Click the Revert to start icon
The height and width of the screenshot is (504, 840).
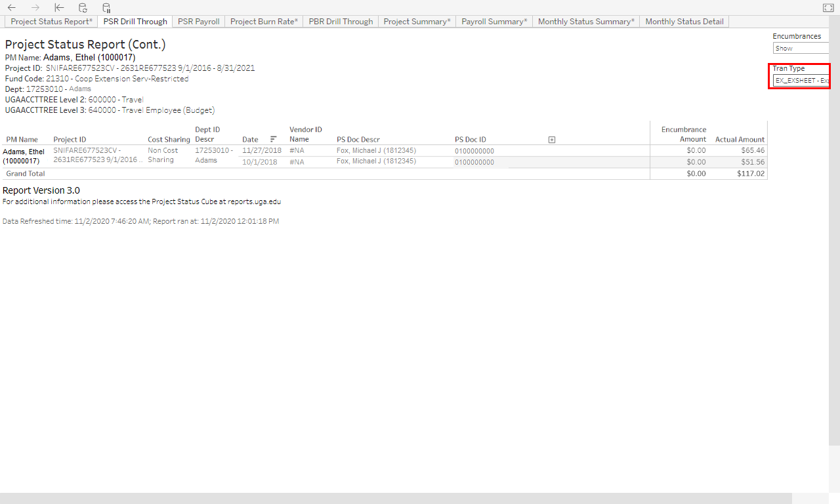point(59,8)
